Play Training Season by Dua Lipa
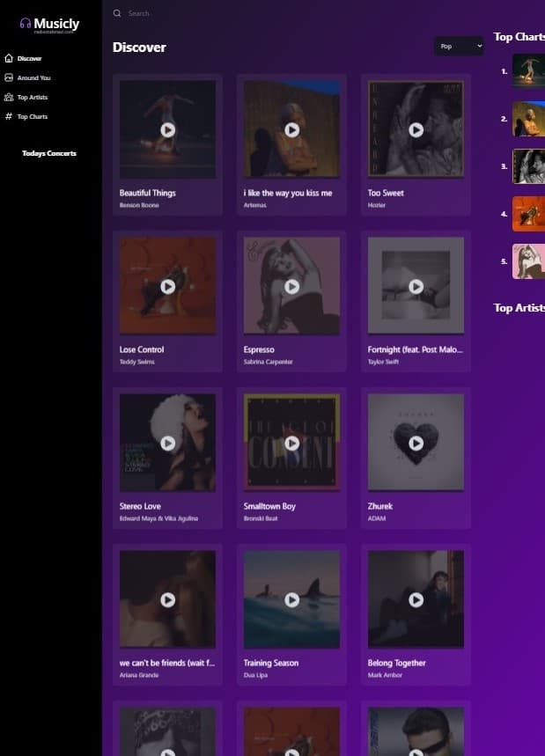This screenshot has width=545, height=756. point(291,600)
